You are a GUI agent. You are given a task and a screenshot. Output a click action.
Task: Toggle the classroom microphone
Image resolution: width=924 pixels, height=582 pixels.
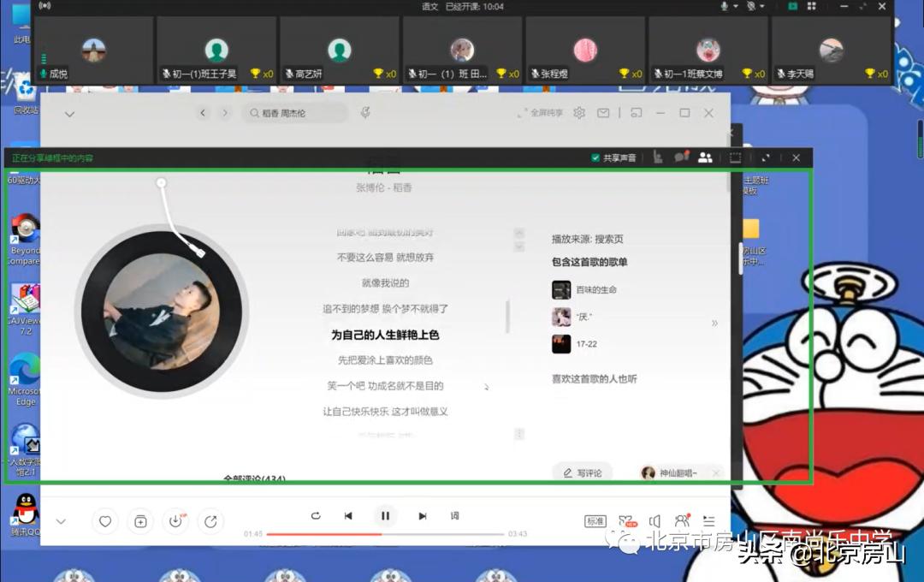point(725,6)
